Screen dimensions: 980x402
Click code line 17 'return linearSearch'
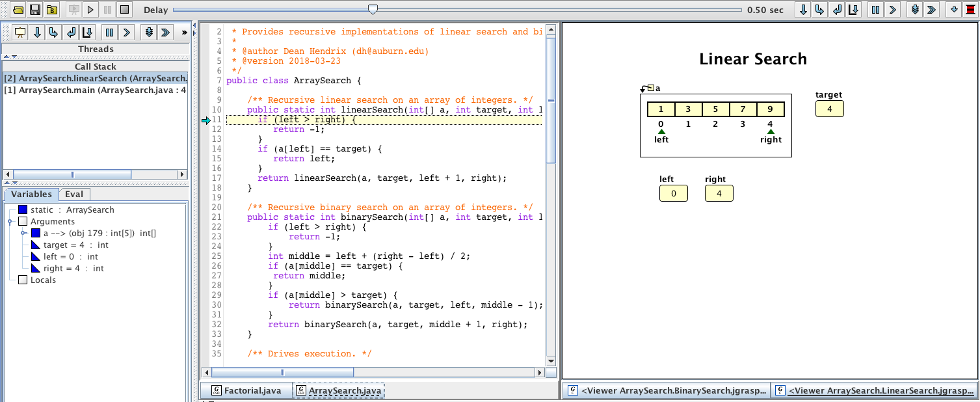(382, 178)
